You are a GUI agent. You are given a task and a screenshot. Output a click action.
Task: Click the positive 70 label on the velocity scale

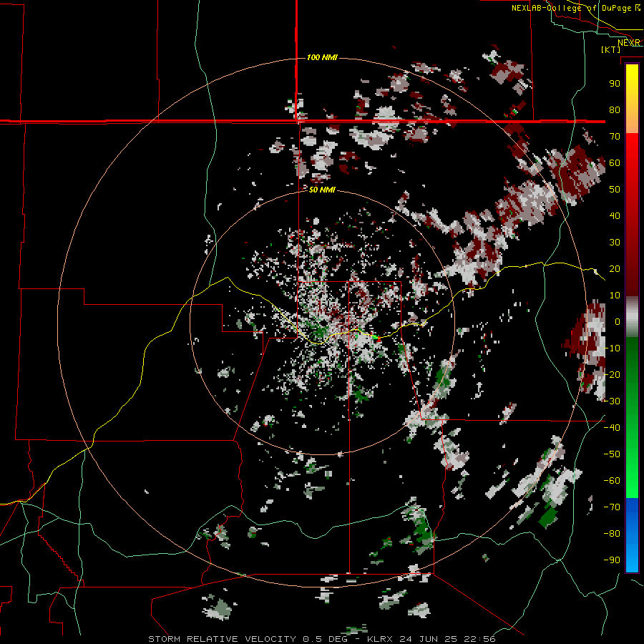615,137
